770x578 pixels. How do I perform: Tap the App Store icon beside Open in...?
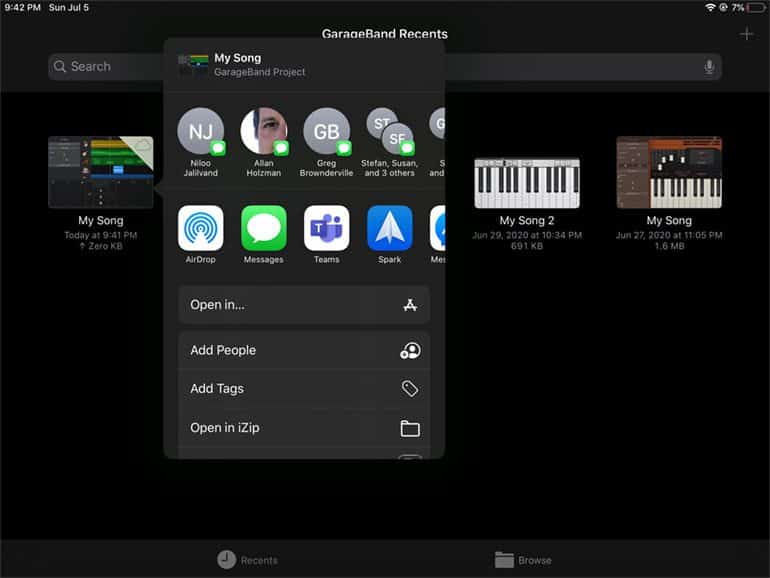point(410,305)
